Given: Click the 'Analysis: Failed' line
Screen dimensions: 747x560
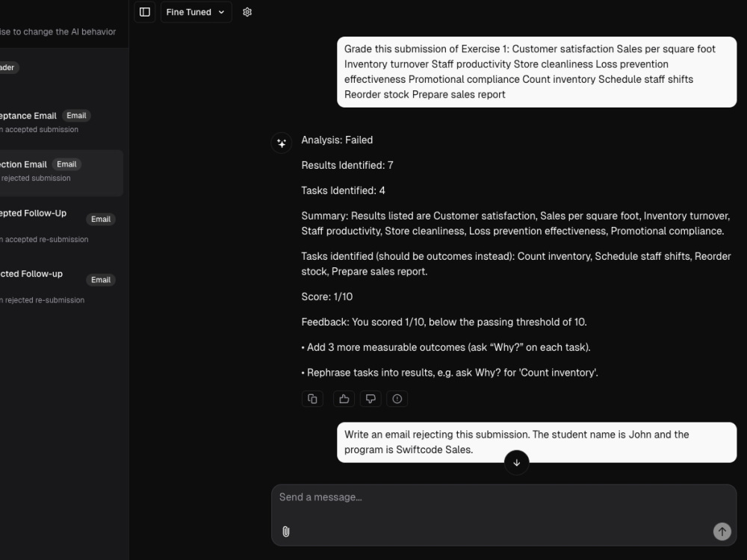Looking at the screenshot, I should click(338, 140).
